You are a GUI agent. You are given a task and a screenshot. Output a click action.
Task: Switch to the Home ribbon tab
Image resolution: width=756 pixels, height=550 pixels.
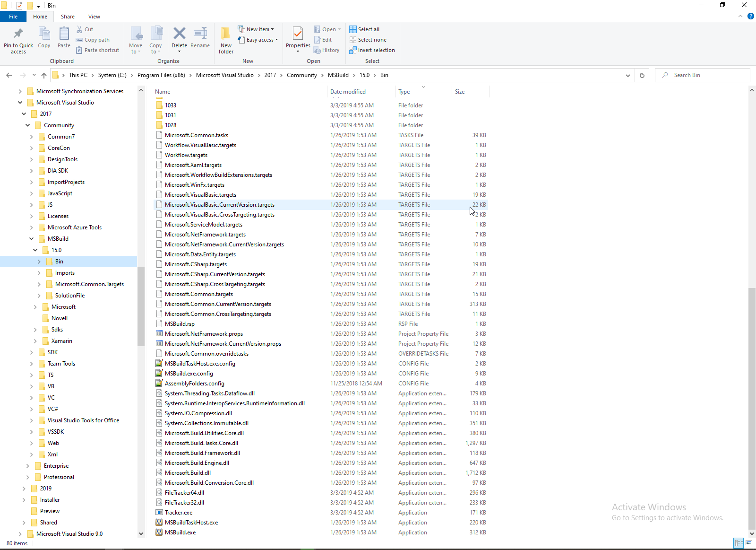click(40, 17)
